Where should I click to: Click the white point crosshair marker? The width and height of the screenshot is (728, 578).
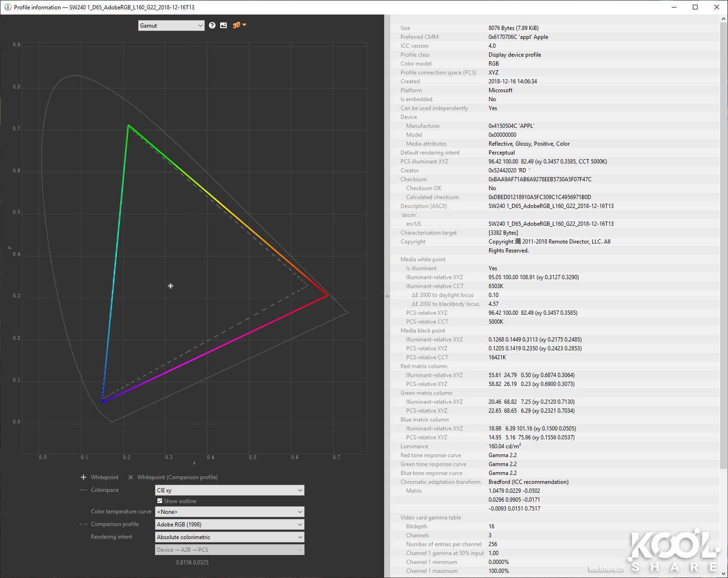[x=171, y=286]
